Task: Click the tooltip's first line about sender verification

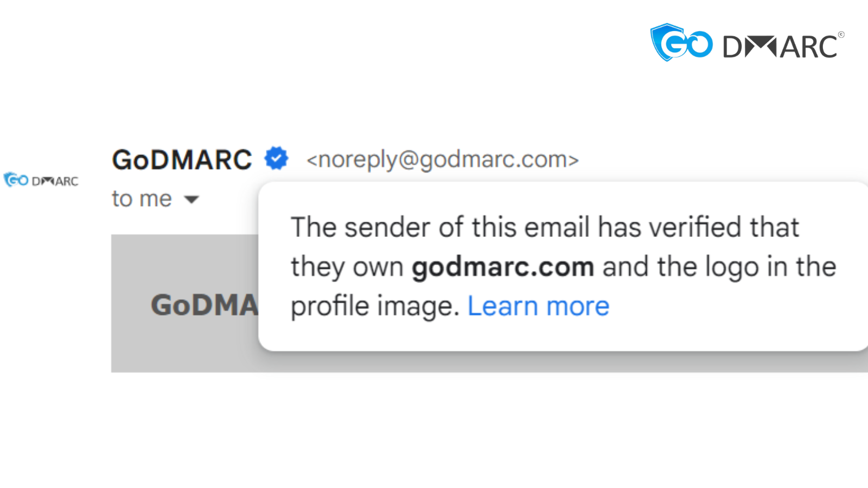Action: coord(545,227)
